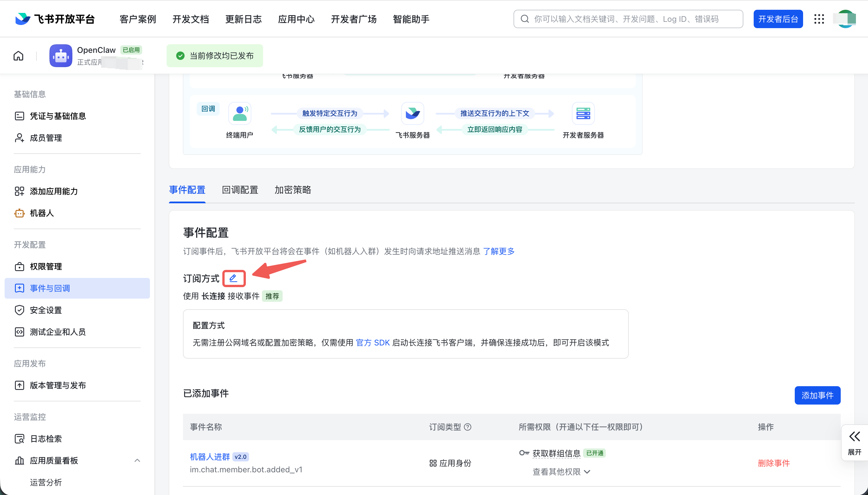Open the subscription method edit pencil icon

[x=234, y=278]
